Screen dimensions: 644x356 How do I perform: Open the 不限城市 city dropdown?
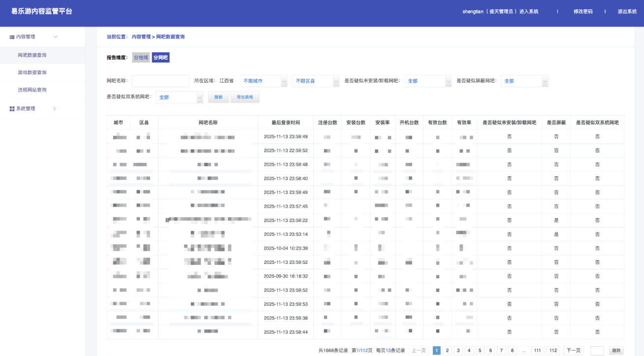tap(263, 81)
